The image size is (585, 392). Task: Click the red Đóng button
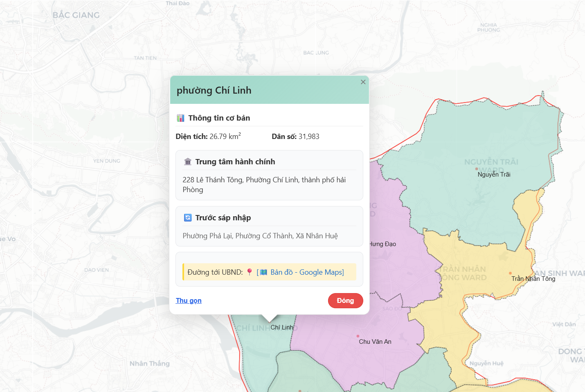point(345,300)
